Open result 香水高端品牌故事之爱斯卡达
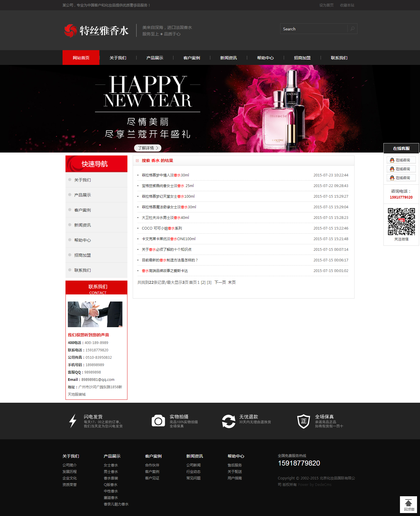Screen dimensions: 420x516 (x=165, y=271)
